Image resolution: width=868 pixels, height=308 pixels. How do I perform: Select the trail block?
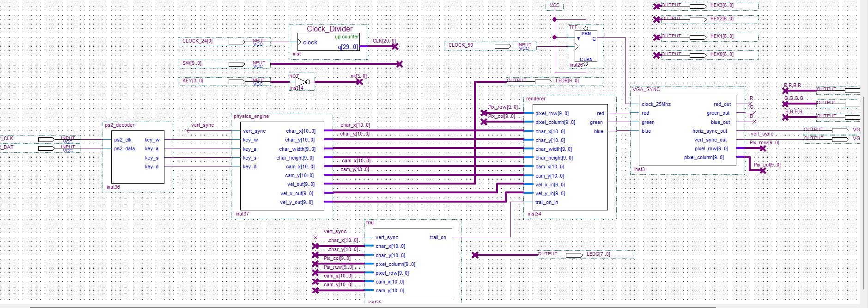coord(413,264)
